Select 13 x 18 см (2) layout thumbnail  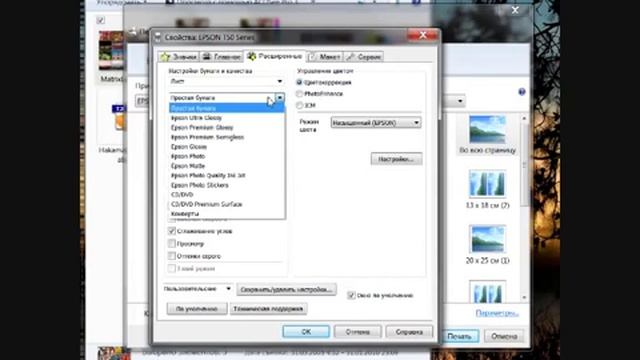(487, 189)
